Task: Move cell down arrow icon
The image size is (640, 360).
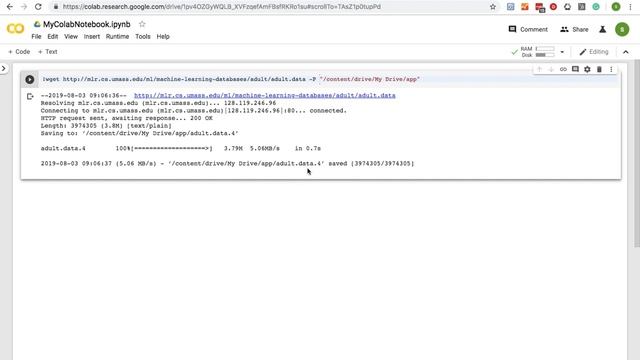Action: (551, 69)
